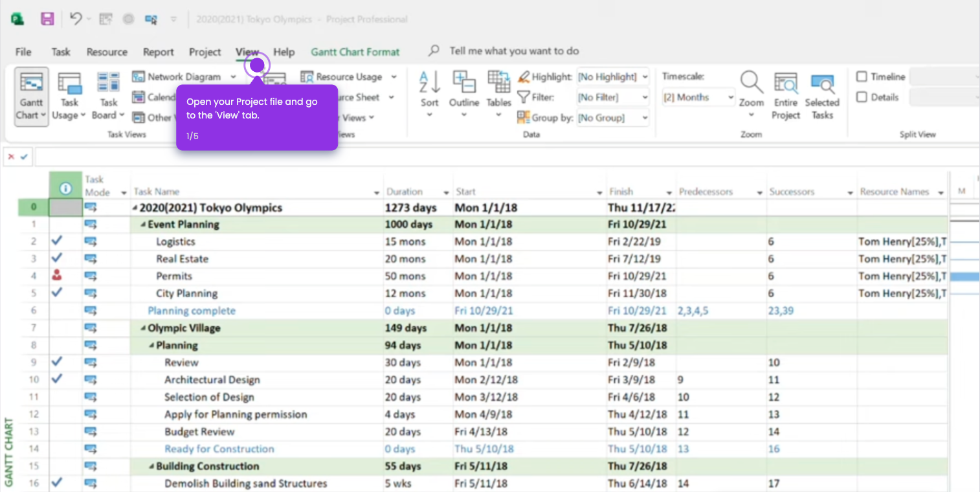Click the red resource indicator on Permits row
The image size is (980, 492).
tap(57, 276)
